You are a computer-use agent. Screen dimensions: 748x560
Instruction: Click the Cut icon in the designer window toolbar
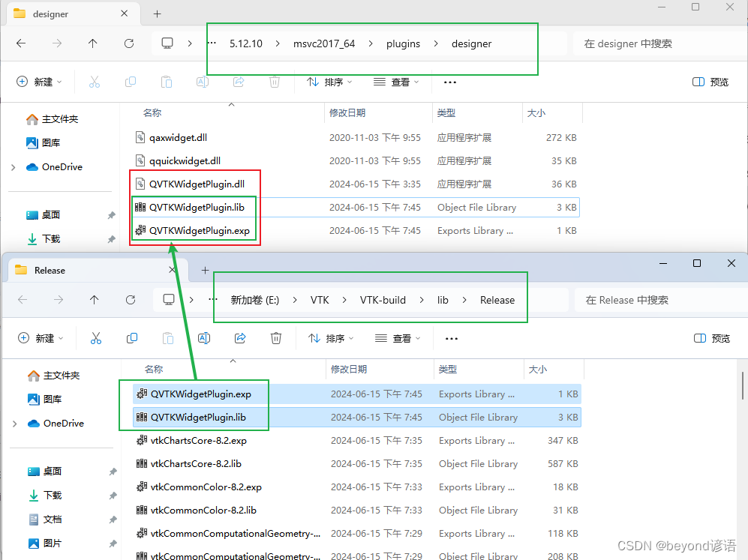click(x=95, y=82)
